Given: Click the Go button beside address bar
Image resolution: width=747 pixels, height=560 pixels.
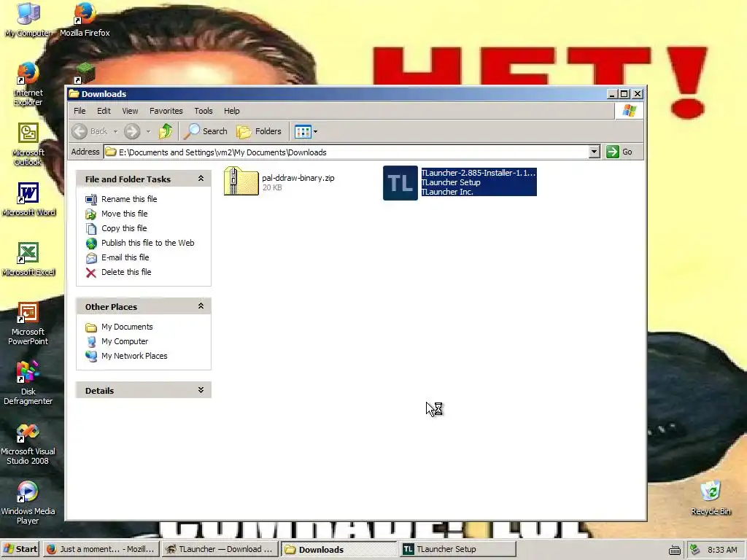Looking at the screenshot, I should tap(619, 152).
